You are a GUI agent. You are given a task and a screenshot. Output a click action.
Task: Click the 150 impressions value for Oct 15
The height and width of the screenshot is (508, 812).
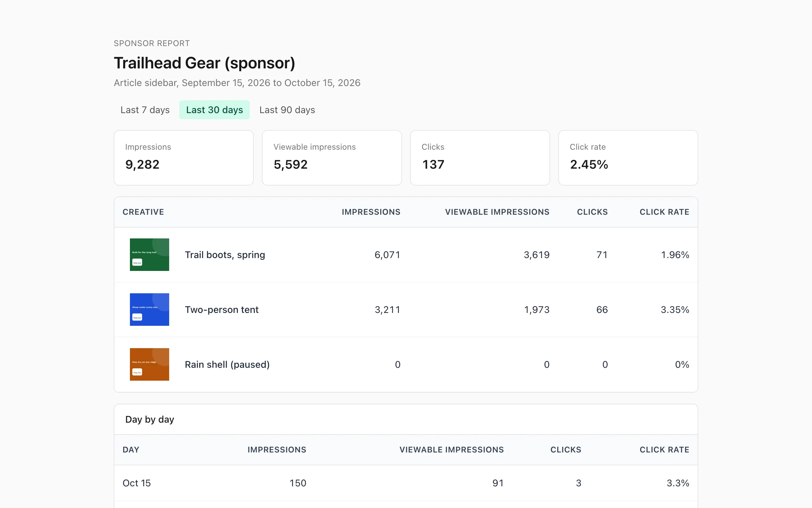click(298, 483)
